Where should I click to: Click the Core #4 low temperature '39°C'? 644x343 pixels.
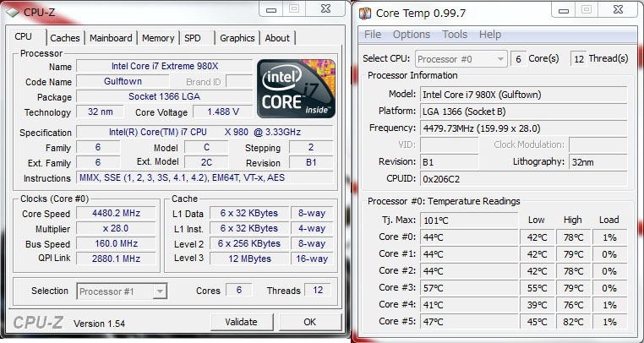(538, 305)
